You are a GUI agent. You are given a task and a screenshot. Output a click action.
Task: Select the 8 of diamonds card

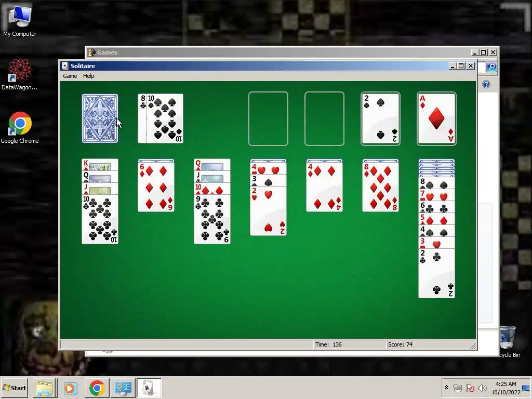pos(380,187)
